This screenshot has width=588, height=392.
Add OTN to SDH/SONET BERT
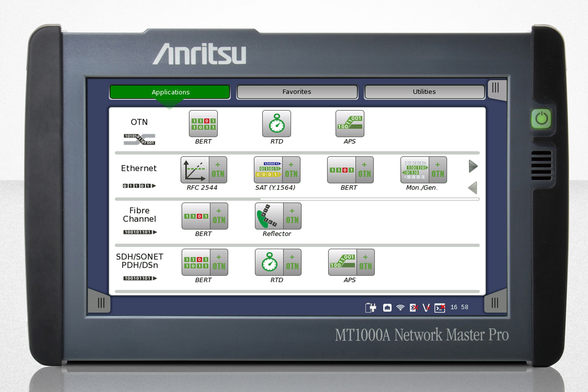pos(219,262)
